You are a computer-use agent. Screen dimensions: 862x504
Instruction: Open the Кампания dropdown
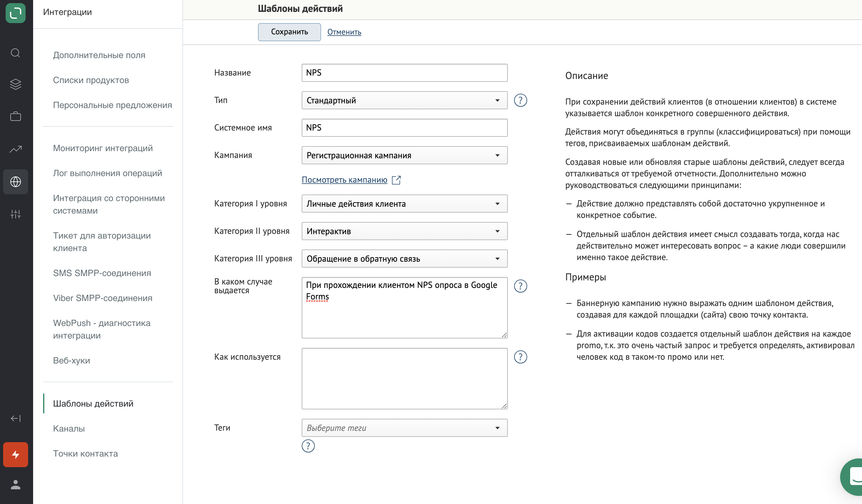[404, 156]
